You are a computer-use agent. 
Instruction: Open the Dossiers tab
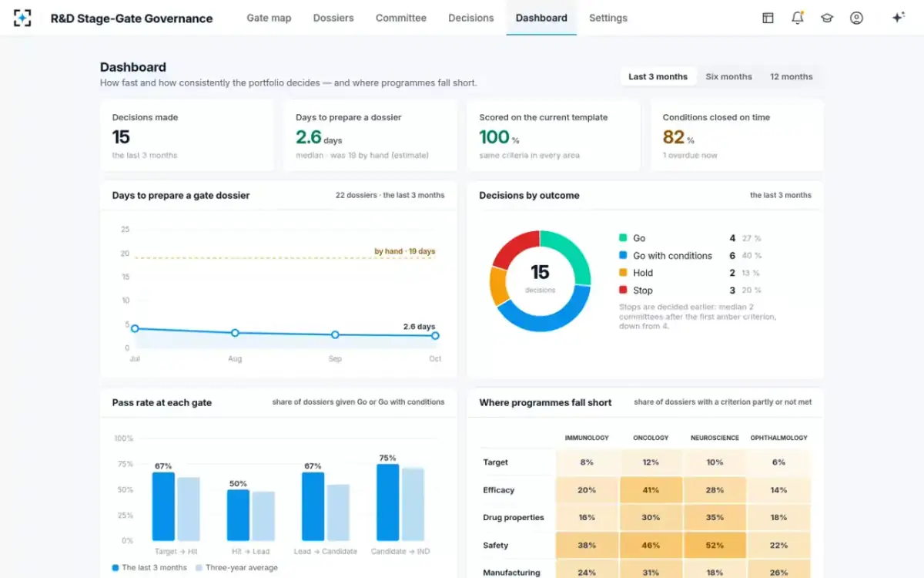[x=333, y=18]
